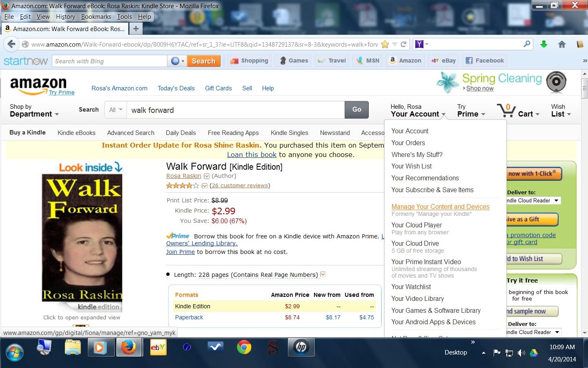Open the Gift Cards link
The width and height of the screenshot is (588, 368).
coord(218,88)
